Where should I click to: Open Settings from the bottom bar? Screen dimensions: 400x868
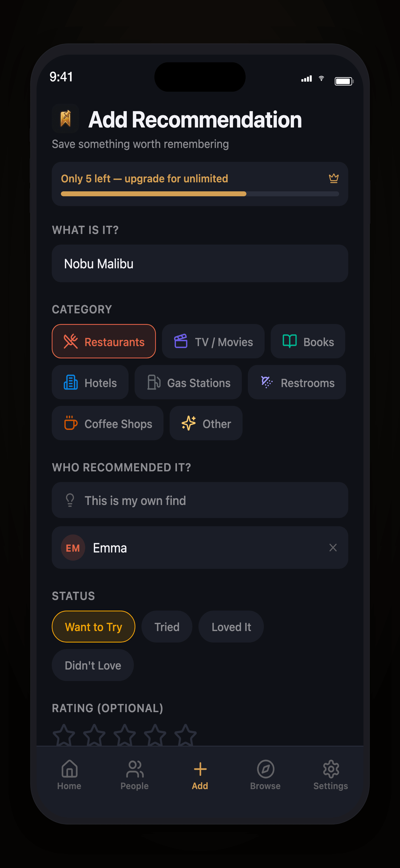pyautogui.click(x=330, y=775)
